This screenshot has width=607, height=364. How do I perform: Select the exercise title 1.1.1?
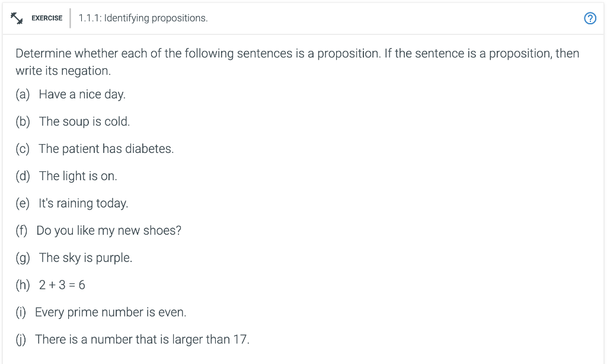pyautogui.click(x=143, y=18)
